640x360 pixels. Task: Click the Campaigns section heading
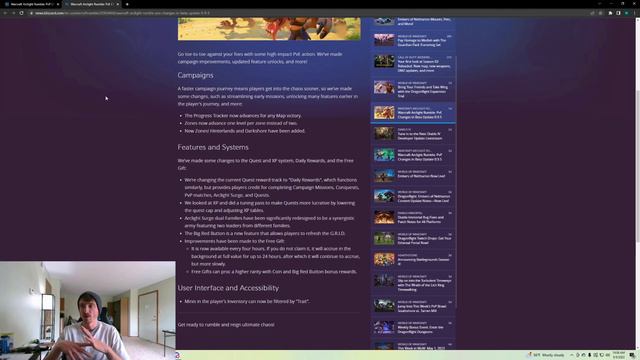tap(195, 76)
